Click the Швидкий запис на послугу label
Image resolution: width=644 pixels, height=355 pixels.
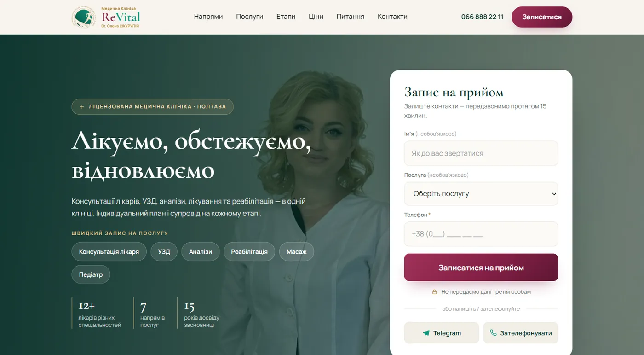click(120, 233)
